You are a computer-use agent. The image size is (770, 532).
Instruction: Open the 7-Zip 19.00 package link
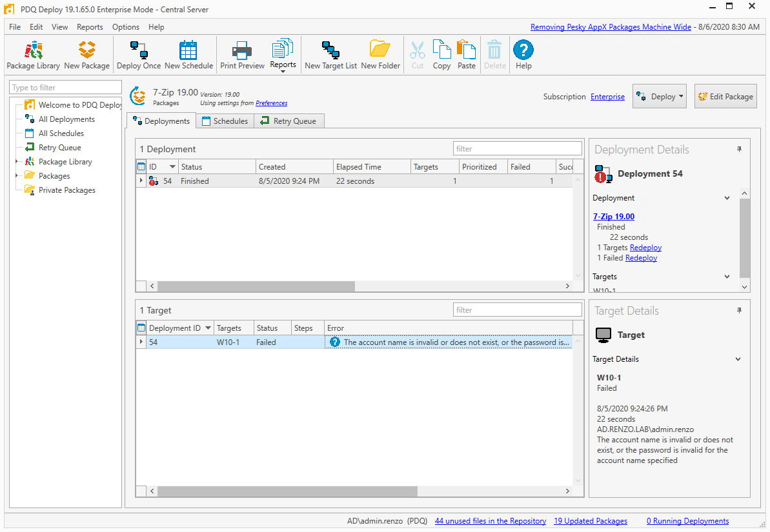[x=613, y=217]
